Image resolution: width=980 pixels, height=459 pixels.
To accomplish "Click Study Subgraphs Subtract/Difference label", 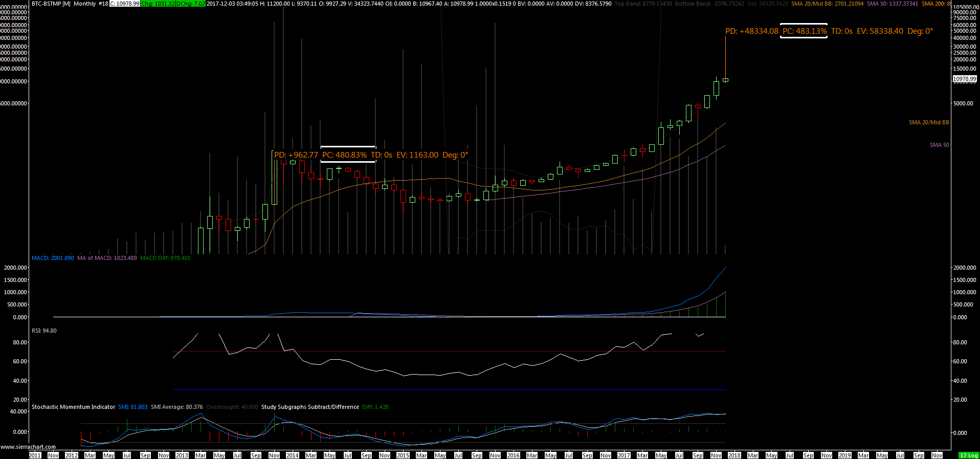I will pyautogui.click(x=310, y=407).
